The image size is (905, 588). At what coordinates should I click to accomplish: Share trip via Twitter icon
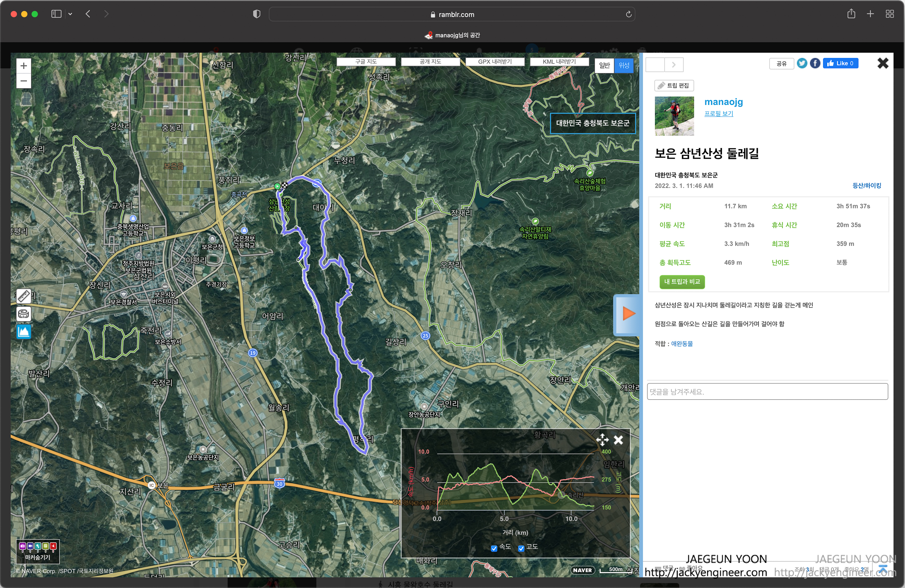pos(801,64)
